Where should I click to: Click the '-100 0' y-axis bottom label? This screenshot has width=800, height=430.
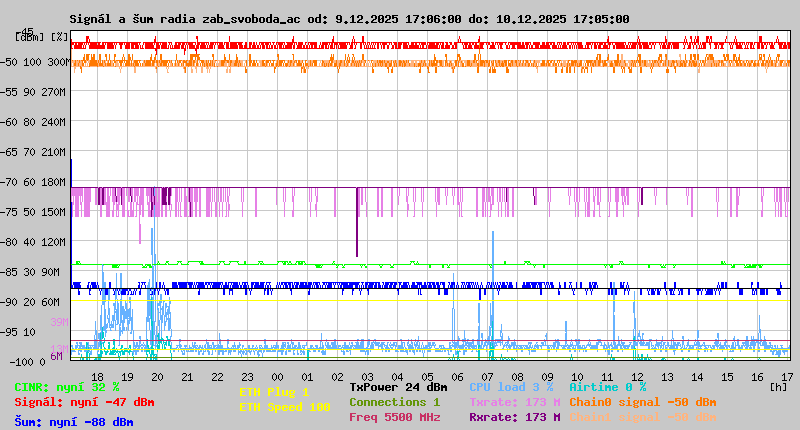coord(27,362)
